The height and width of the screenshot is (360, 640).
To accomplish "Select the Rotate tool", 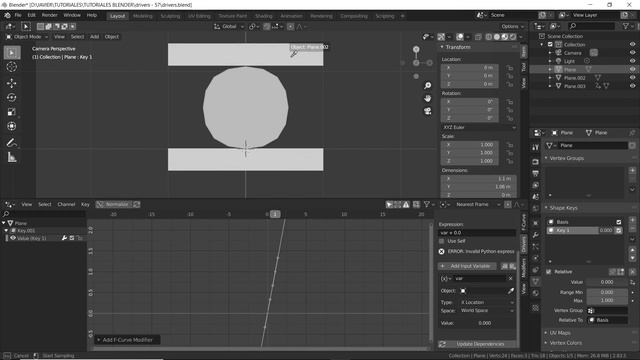I will click(12, 98).
